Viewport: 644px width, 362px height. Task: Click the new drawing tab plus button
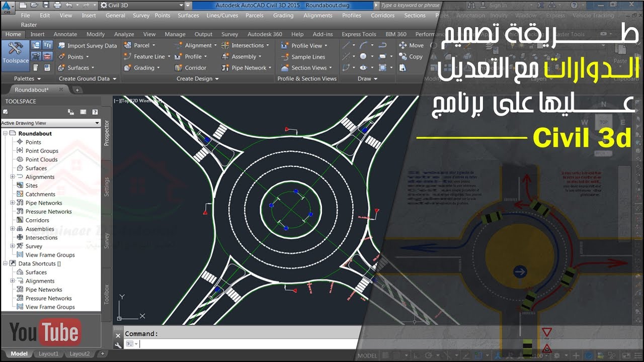[77, 90]
